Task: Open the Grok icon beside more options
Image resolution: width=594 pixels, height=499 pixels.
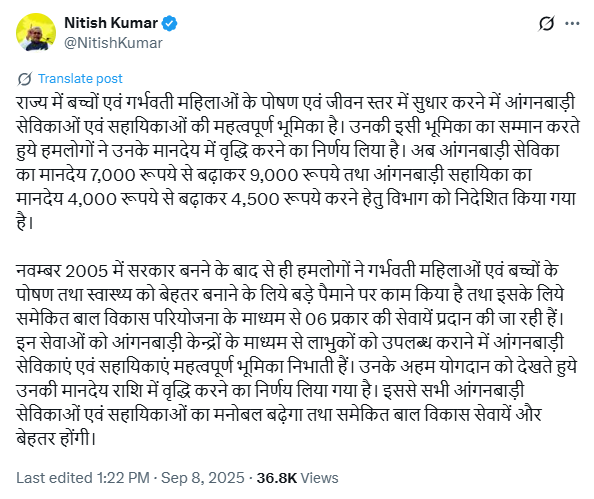Action: coord(546,24)
